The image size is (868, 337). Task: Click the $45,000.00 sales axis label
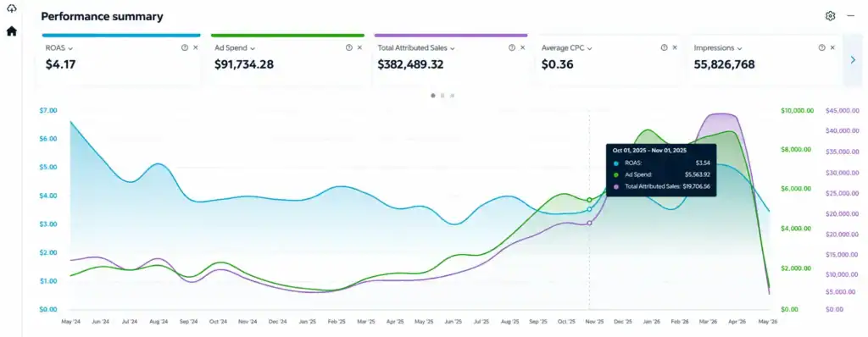click(x=842, y=111)
